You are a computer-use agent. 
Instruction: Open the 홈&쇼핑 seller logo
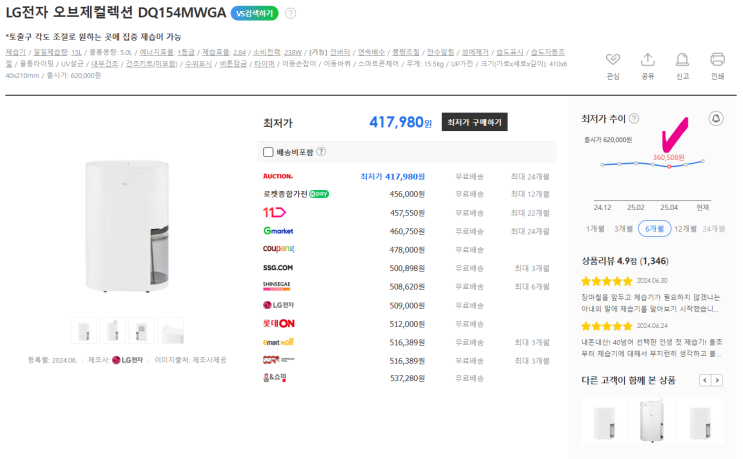[274, 378]
